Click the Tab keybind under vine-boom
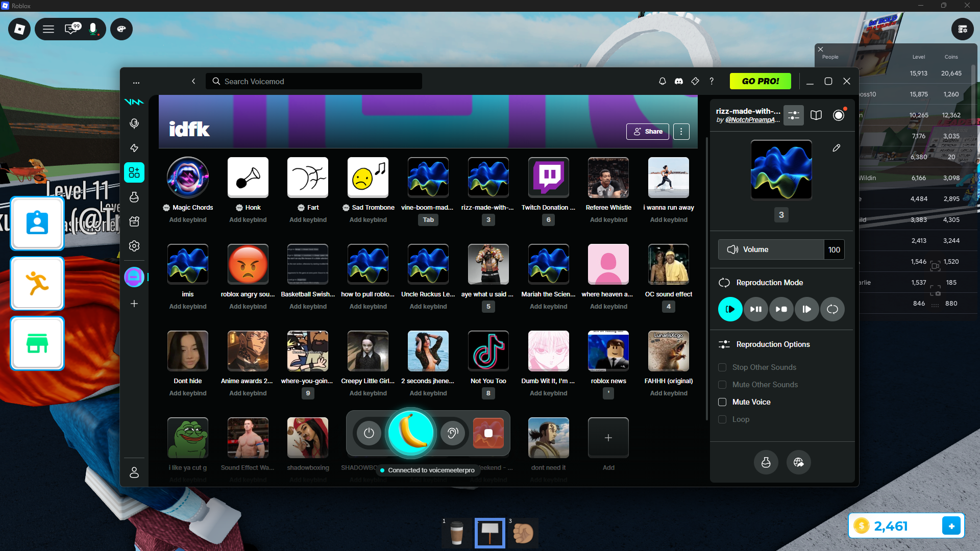980x551 pixels. pyautogui.click(x=428, y=220)
